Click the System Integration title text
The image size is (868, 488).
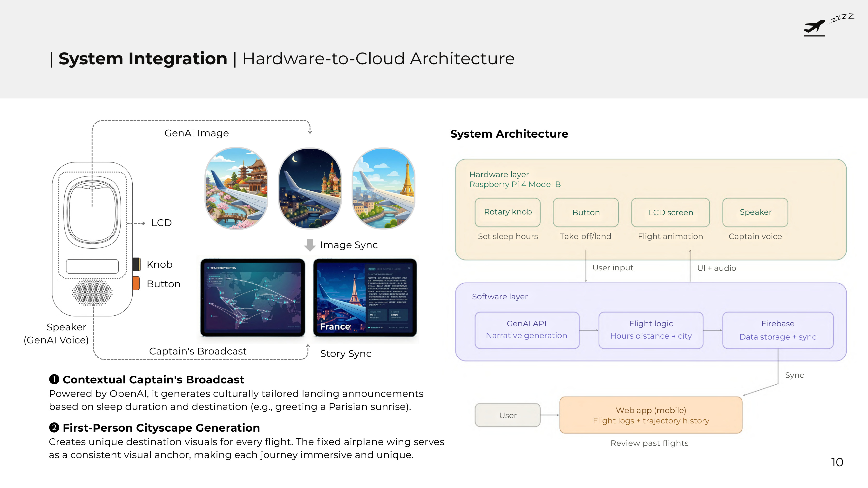tap(143, 59)
